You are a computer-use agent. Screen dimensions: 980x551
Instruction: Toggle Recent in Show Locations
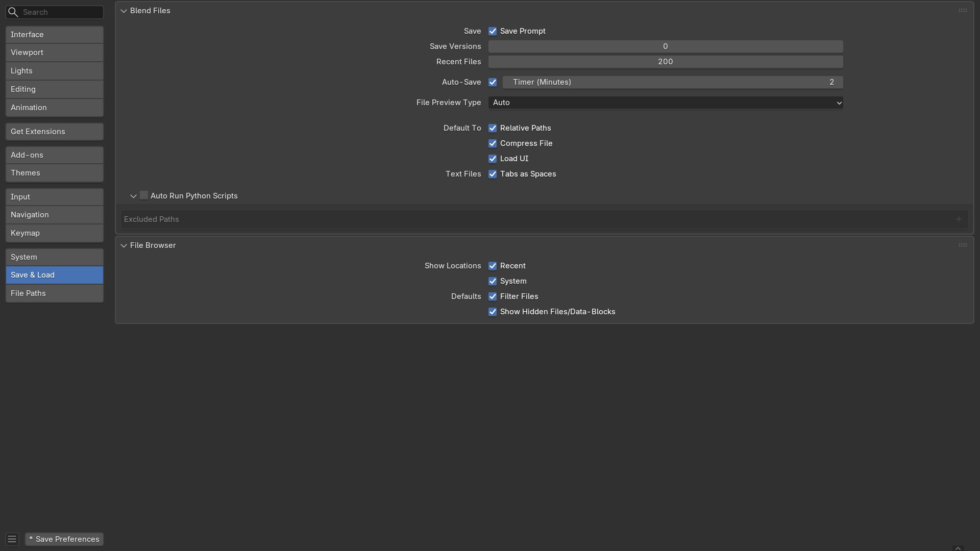493,266
